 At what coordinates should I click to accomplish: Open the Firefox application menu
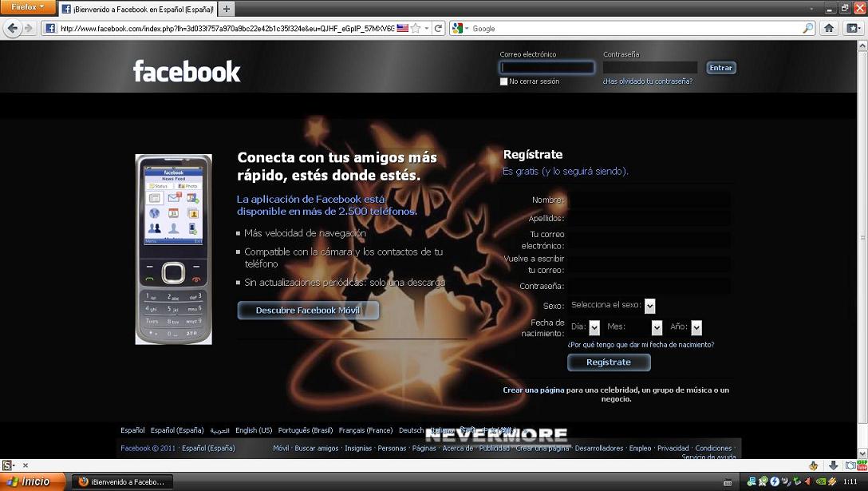28,7
